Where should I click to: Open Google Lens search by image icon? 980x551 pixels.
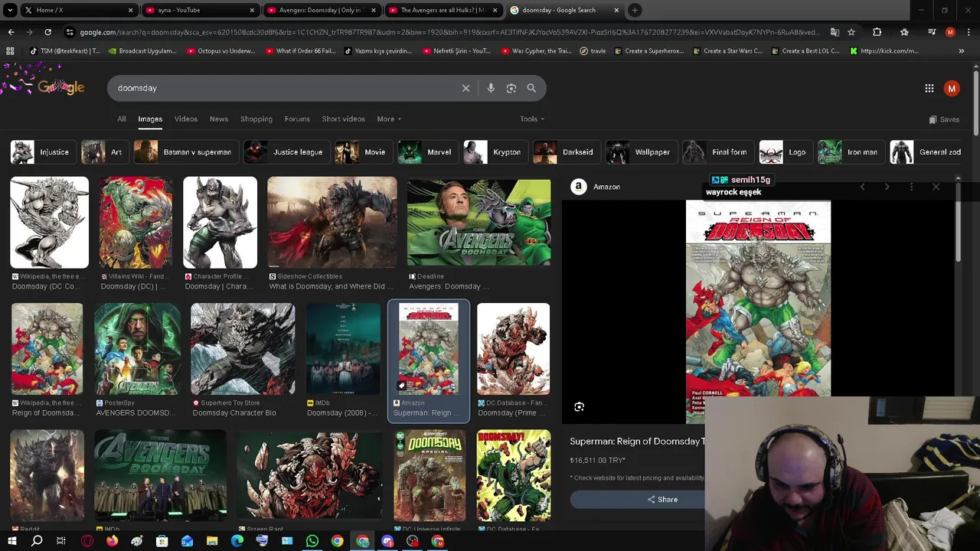click(x=511, y=88)
